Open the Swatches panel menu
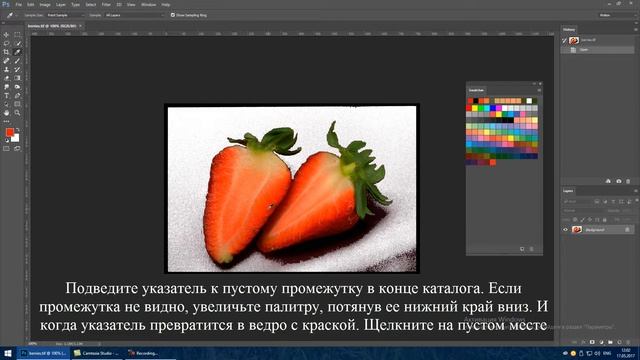640x360 pixels. 539,90
